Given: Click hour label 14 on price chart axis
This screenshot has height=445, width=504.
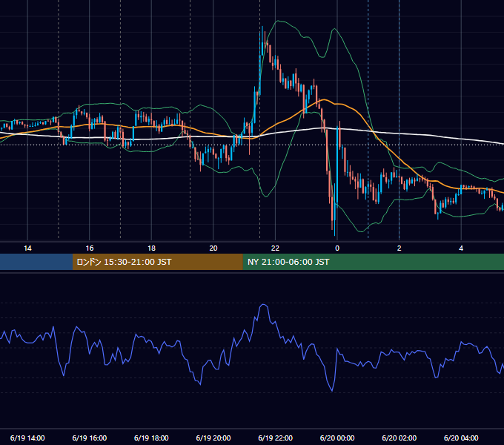Looking at the screenshot, I should tap(27, 248).
